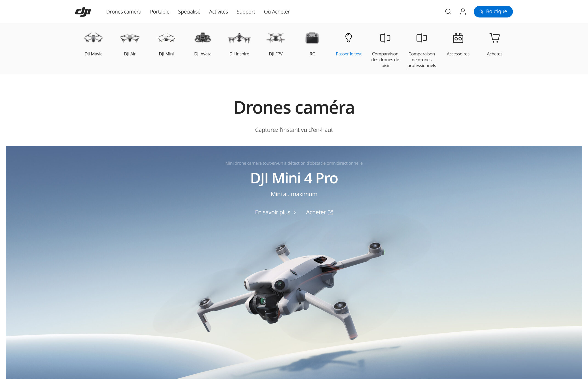
Task: Open Comparaison des drones de loisir
Action: [x=385, y=59]
